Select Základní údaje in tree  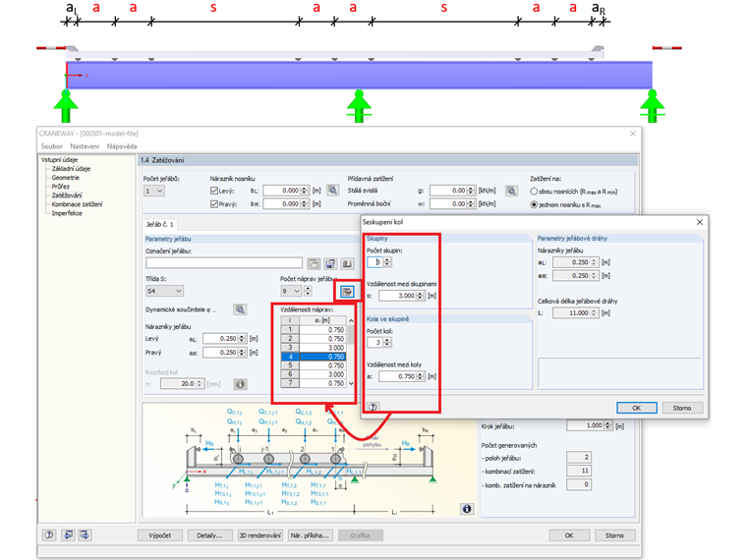71,169
